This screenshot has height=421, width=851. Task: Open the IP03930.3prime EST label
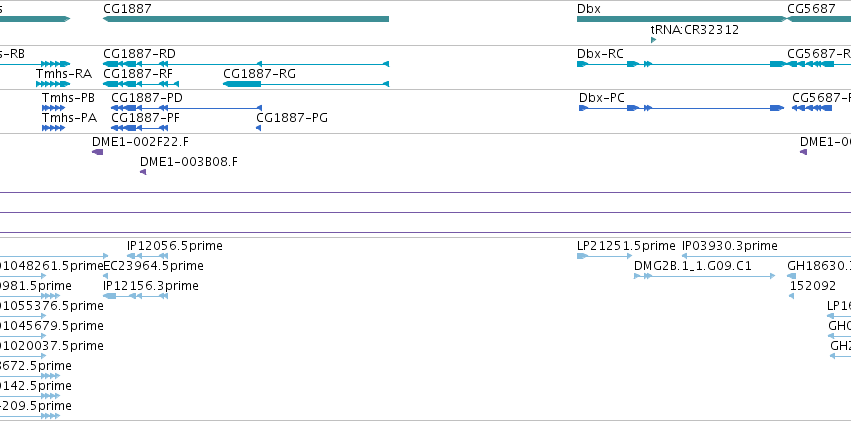(x=729, y=246)
